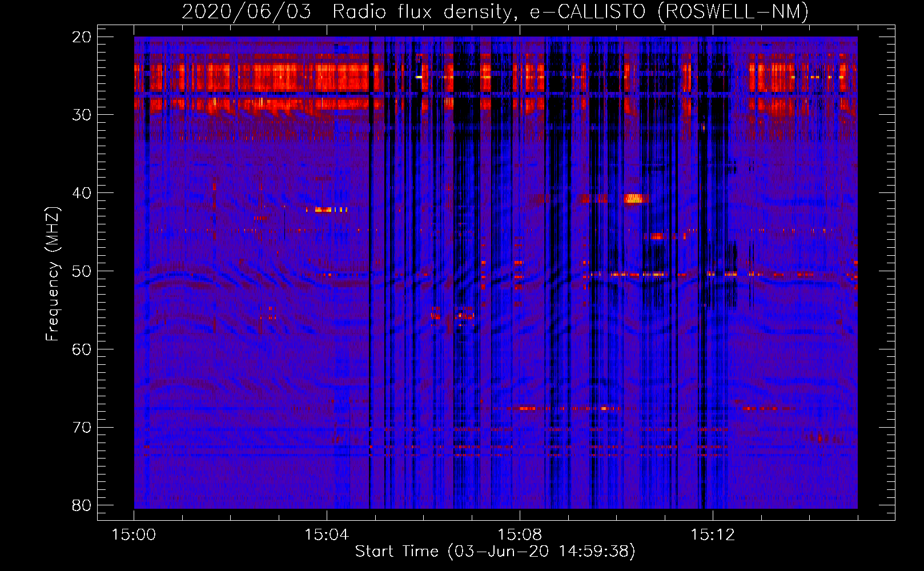Image resolution: width=924 pixels, height=571 pixels.
Task: Select the '30' frequency tick label
Action: [x=82, y=115]
